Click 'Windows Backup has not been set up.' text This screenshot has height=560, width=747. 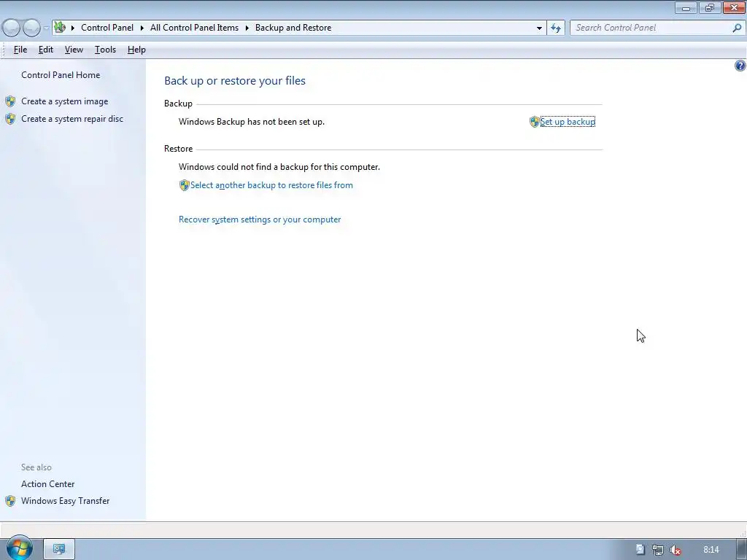(252, 122)
